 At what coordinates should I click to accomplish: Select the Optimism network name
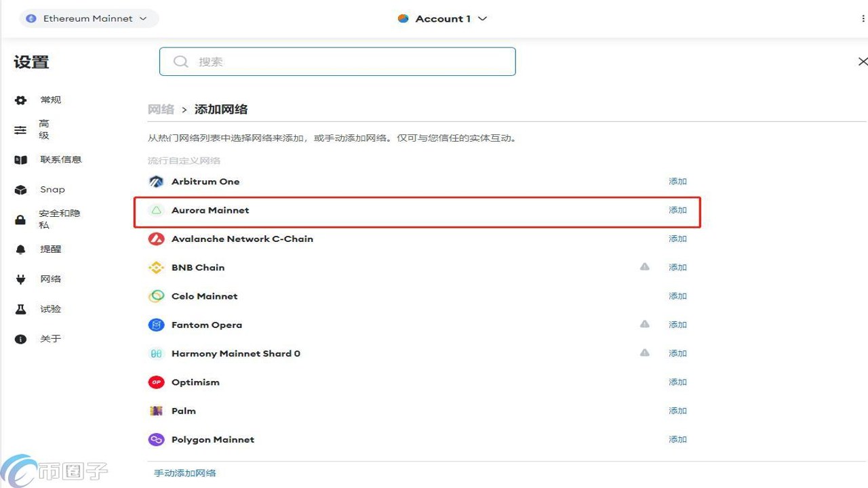click(195, 382)
